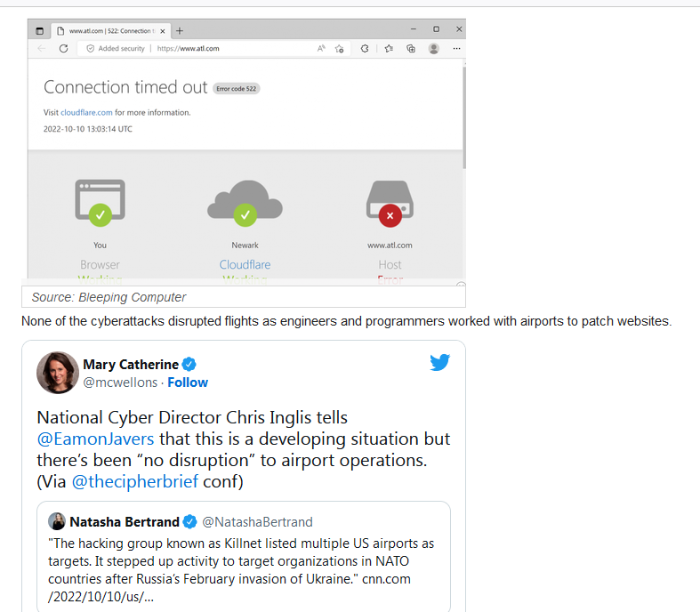This screenshot has width=700, height=612.
Task: Reload the page with refresh icon
Action: (64, 48)
